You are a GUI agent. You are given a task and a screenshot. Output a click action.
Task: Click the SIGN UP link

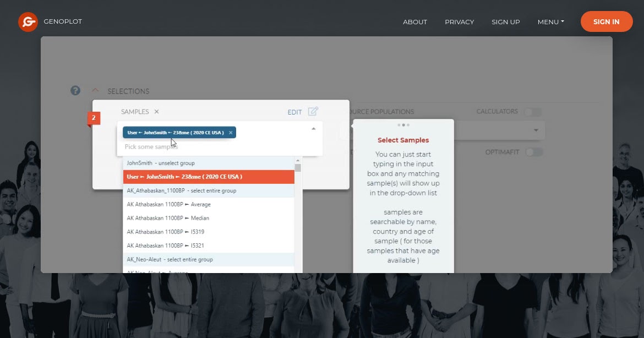(x=505, y=22)
